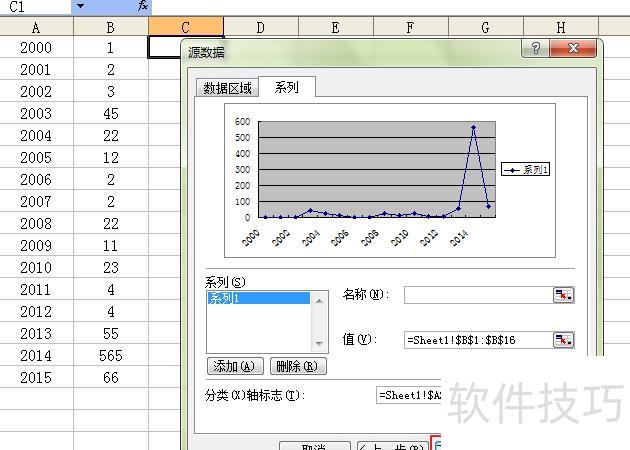Select column G header
This screenshot has width=630, height=450.
(486, 27)
